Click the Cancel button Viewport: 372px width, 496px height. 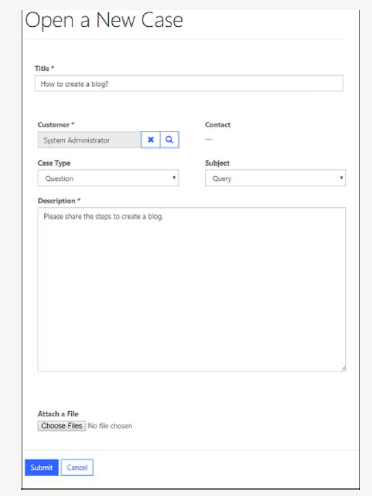click(77, 467)
